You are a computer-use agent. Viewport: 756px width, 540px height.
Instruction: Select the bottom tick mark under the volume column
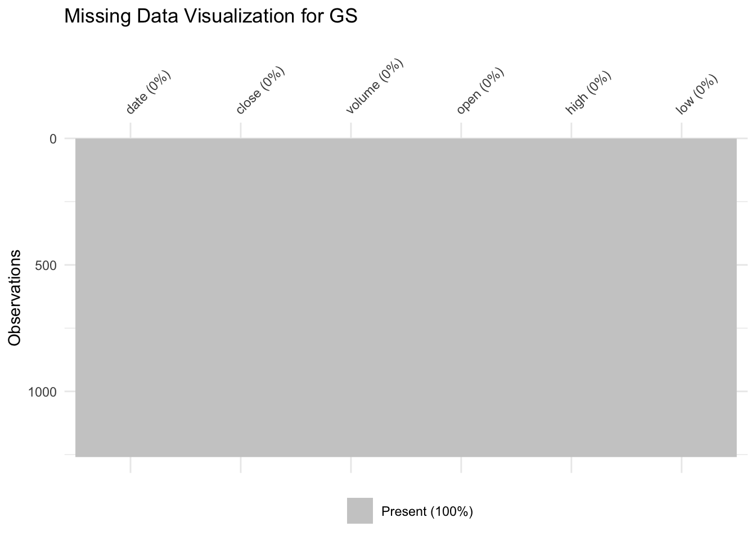click(351, 465)
